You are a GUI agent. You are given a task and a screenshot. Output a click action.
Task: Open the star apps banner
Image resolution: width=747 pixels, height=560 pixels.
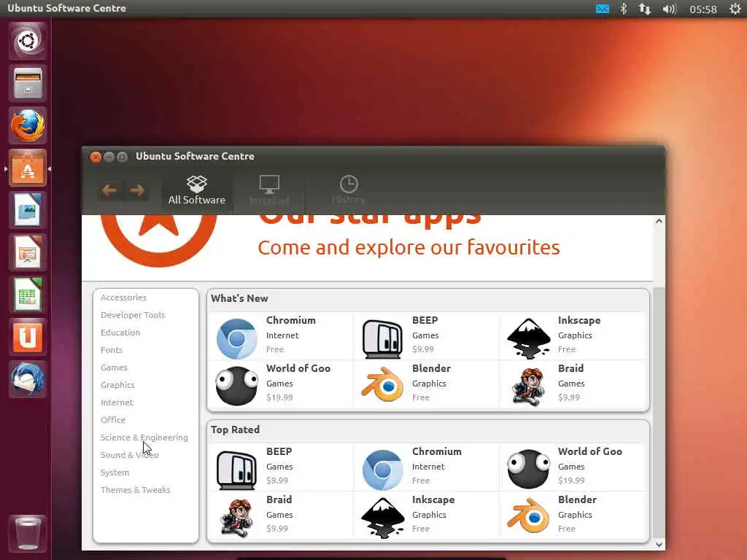coord(368,247)
